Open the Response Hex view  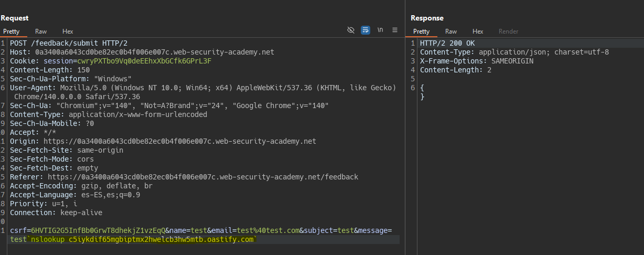pyautogui.click(x=478, y=31)
